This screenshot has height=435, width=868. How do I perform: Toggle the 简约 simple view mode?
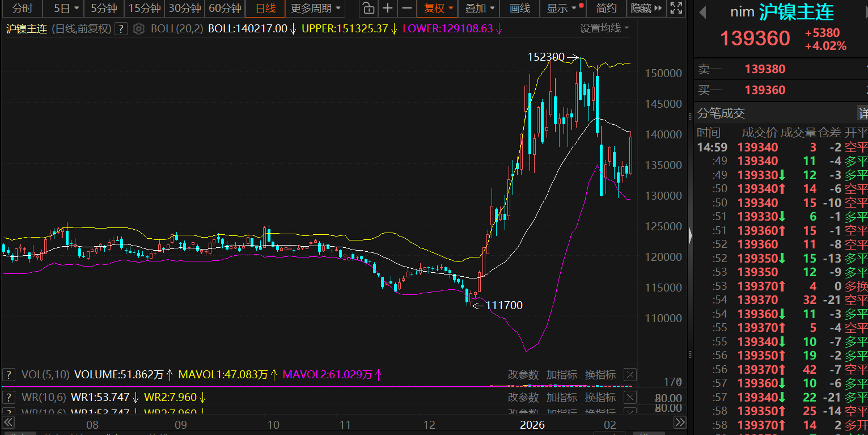pos(607,9)
